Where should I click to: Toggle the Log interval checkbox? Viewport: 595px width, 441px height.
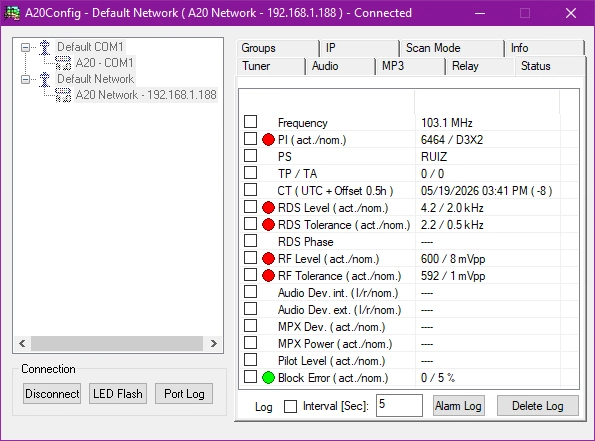tap(291, 406)
